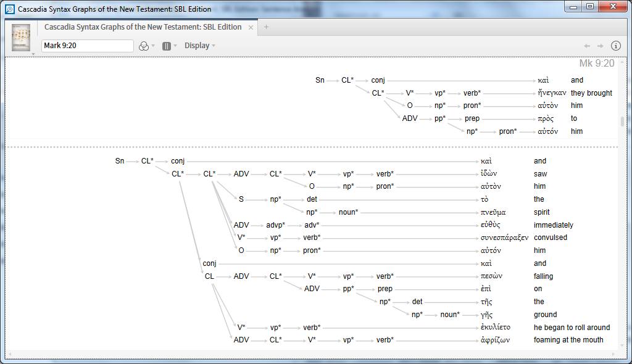Click the gloss 'ground'
This screenshot has width=632, height=364.
(545, 315)
